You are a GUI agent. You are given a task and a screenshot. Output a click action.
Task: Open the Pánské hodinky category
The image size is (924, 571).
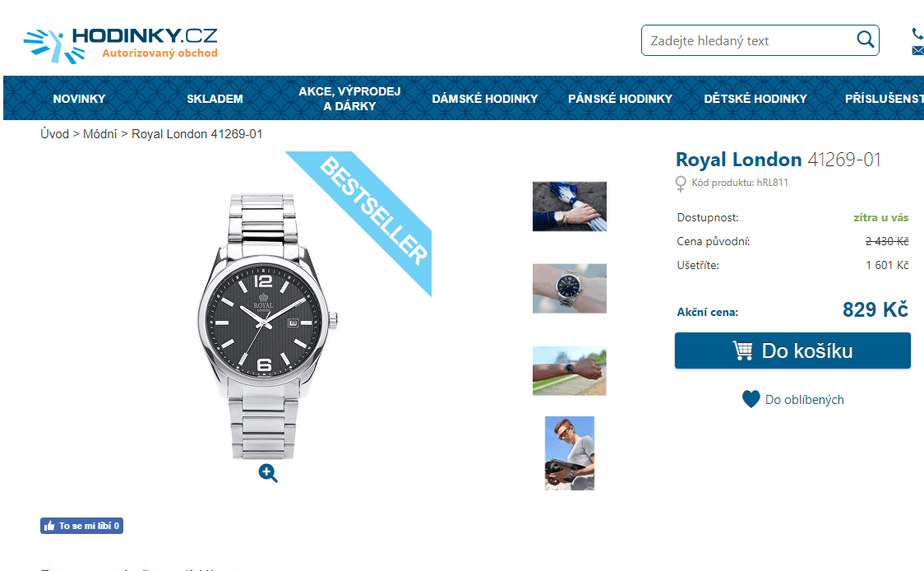[x=620, y=99]
